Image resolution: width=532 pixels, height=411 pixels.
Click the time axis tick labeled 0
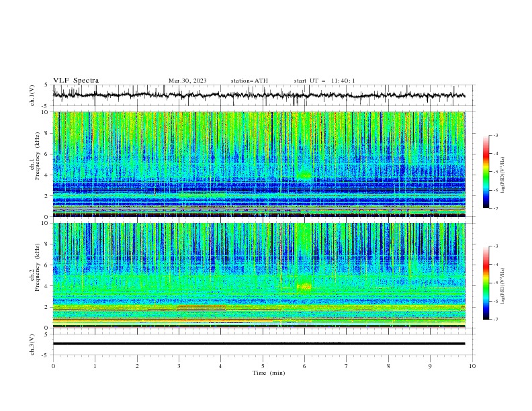pyautogui.click(x=53, y=366)
